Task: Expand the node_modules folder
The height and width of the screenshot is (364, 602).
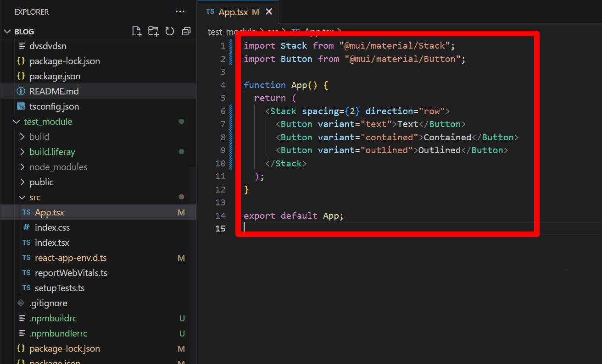Action: 22,167
